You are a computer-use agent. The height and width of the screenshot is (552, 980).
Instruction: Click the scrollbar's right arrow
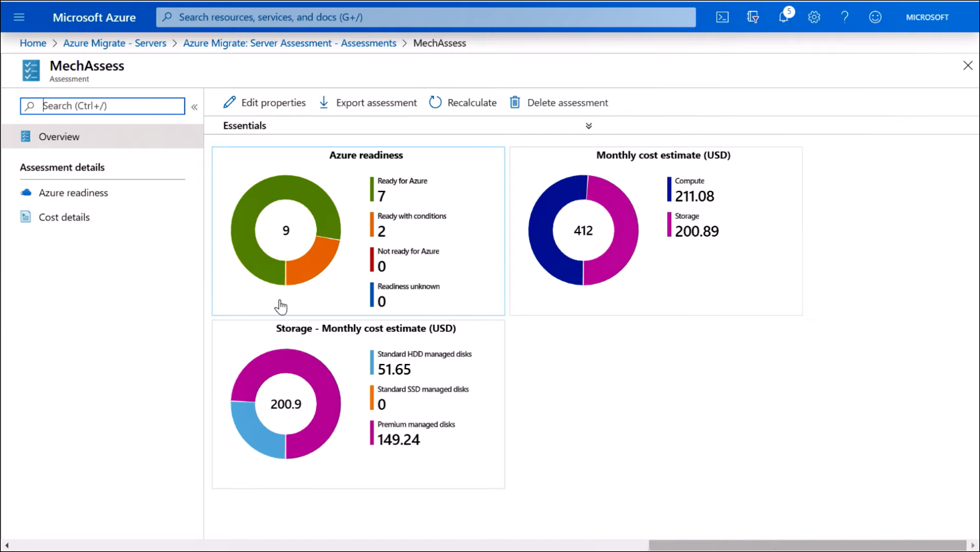(973, 545)
